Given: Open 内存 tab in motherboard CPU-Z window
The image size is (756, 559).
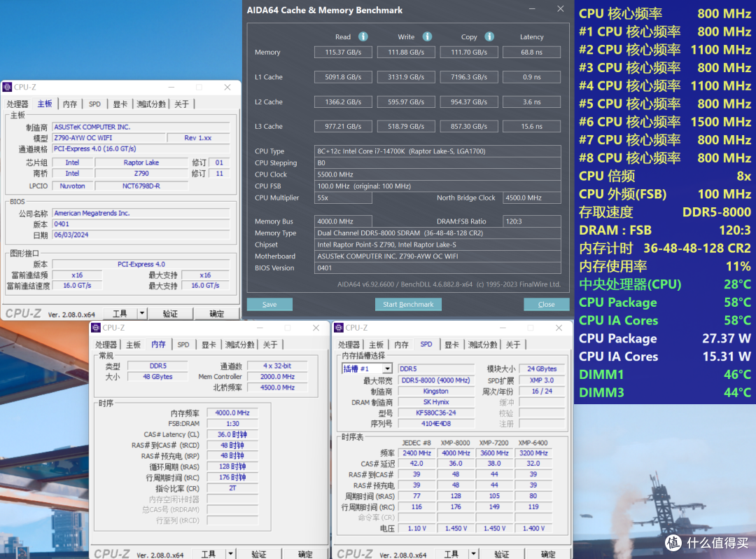Looking at the screenshot, I should [70, 104].
